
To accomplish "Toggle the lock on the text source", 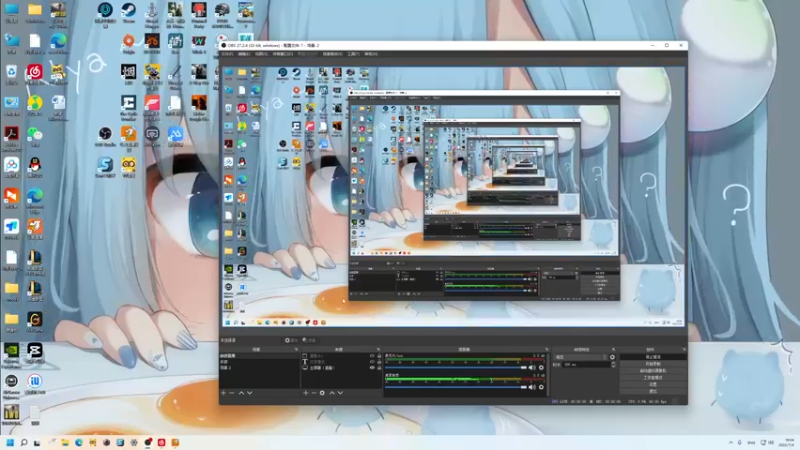I will (x=379, y=362).
